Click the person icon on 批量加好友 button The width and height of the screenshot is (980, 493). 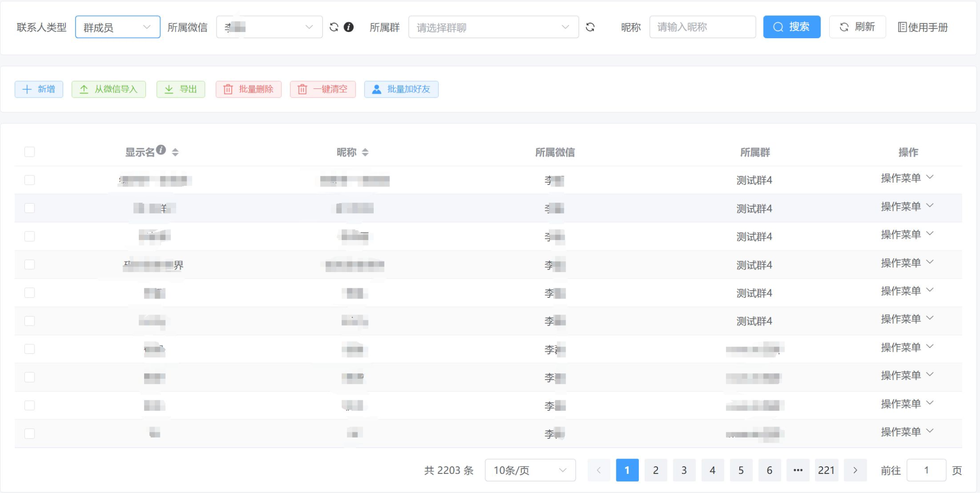(x=376, y=89)
